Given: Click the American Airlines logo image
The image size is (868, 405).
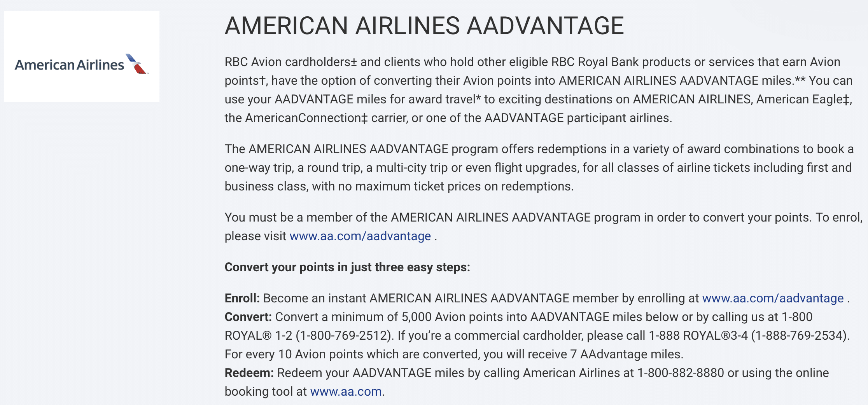Looking at the screenshot, I should pyautogui.click(x=82, y=57).
